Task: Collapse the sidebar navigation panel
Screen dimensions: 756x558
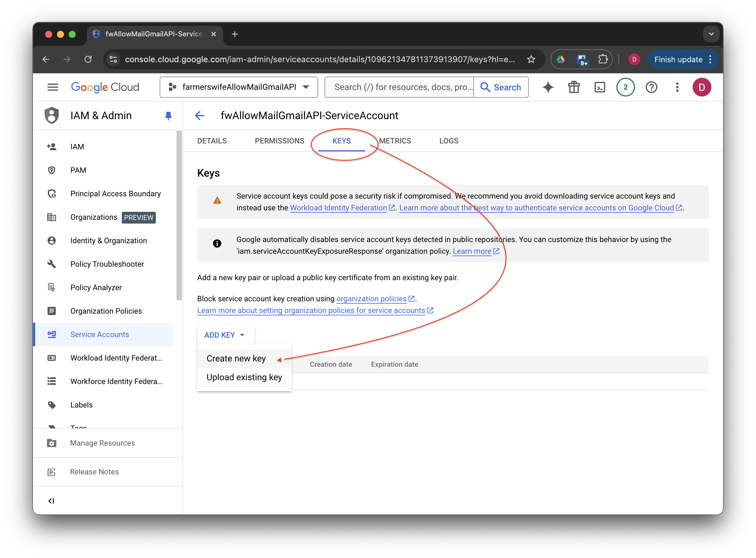Action: (51, 500)
